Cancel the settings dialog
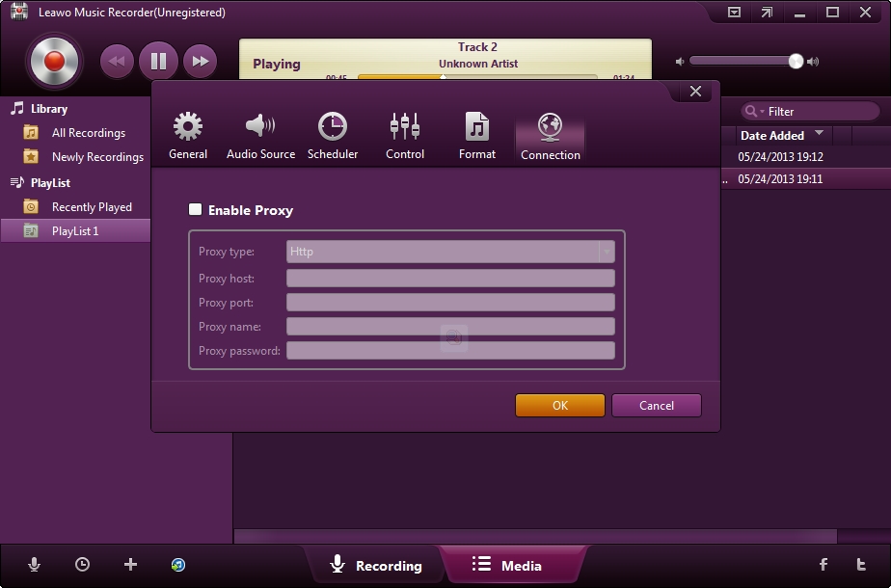Image resolution: width=891 pixels, height=588 pixels. [657, 406]
